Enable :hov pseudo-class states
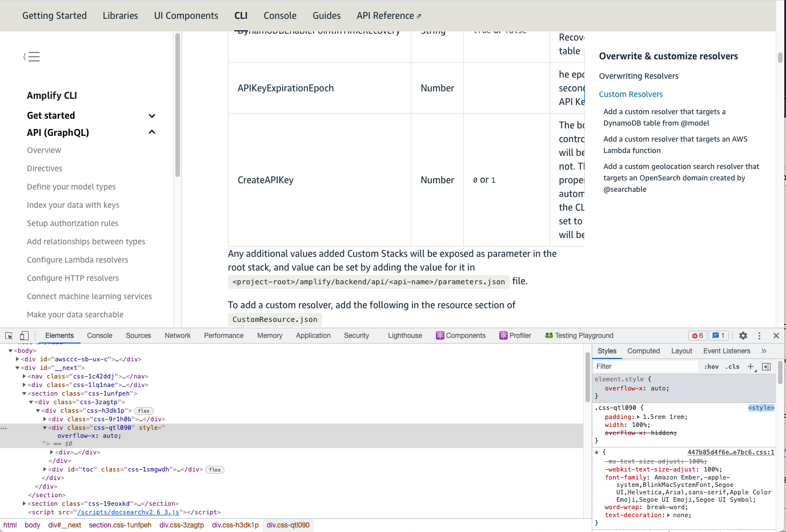This screenshot has height=532, width=786. pyautogui.click(x=711, y=366)
